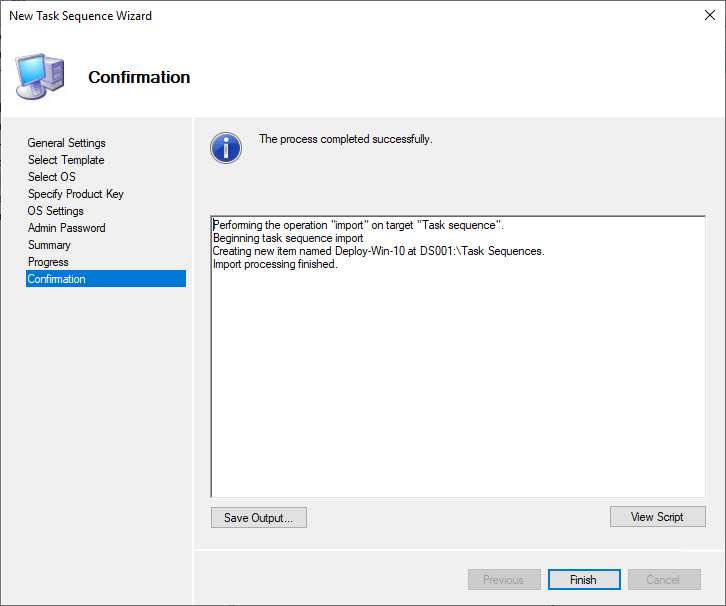Viewport: 726px width, 606px height.
Task: Select Admin Password in step list
Action: pos(66,228)
